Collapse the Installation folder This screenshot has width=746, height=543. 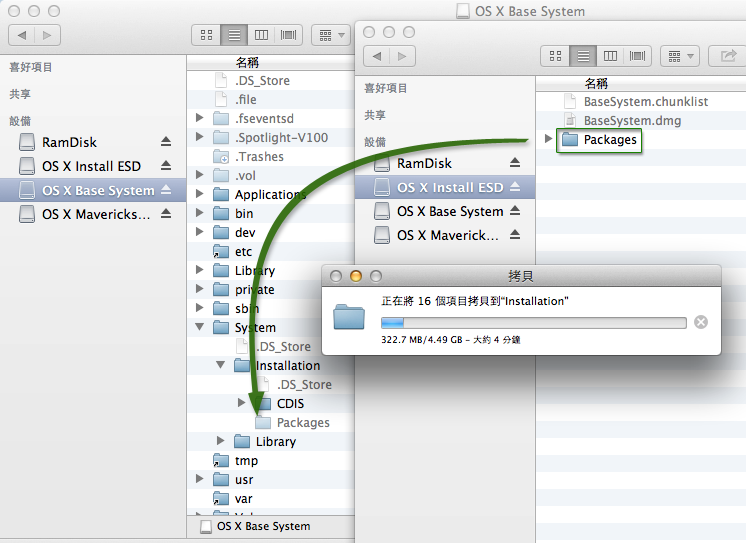pyautogui.click(x=220, y=365)
